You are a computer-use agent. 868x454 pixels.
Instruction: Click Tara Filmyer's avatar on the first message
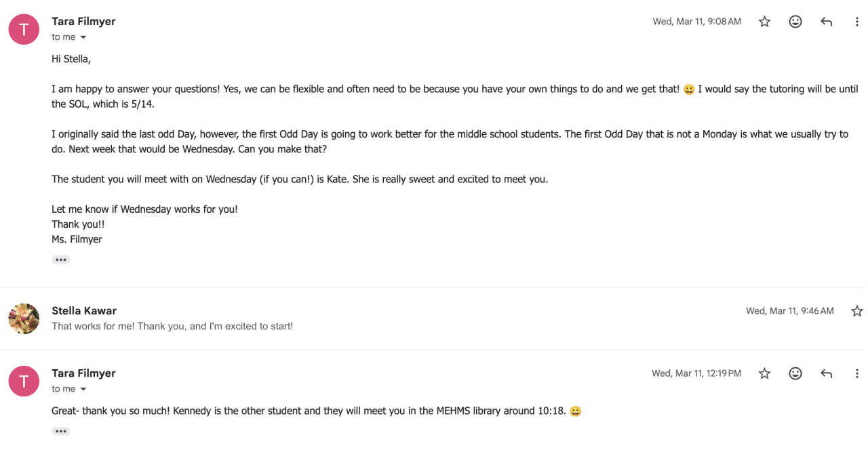coord(24,29)
